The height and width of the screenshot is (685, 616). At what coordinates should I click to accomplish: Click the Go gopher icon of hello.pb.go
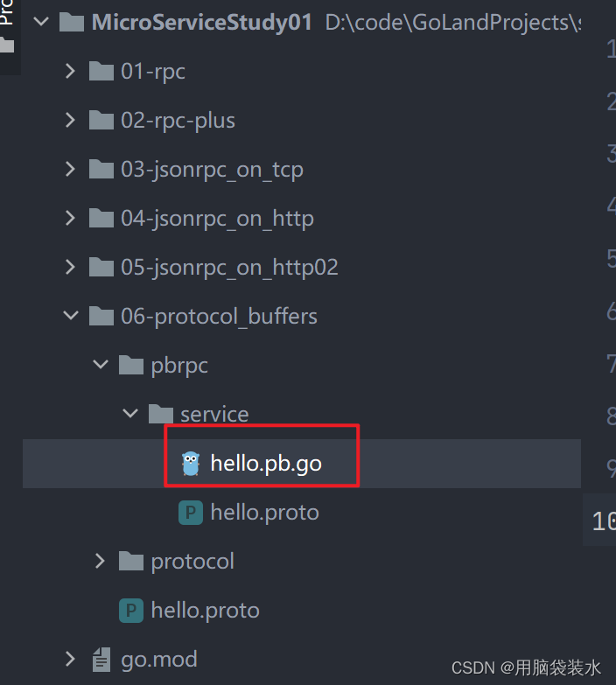coord(191,464)
